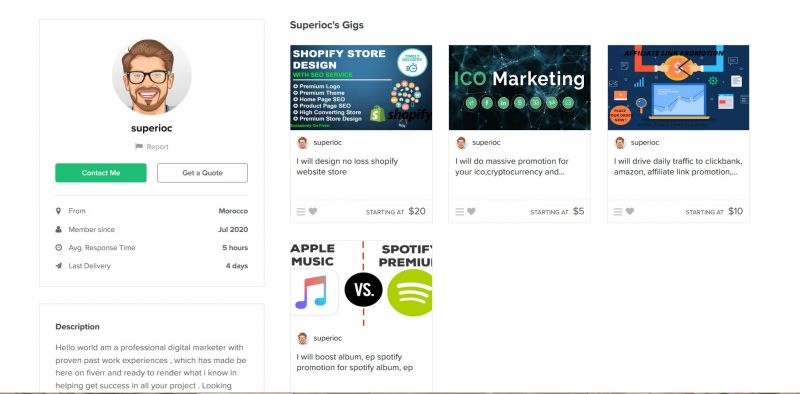Open 'I will design no loss shopify' title

pos(347,166)
